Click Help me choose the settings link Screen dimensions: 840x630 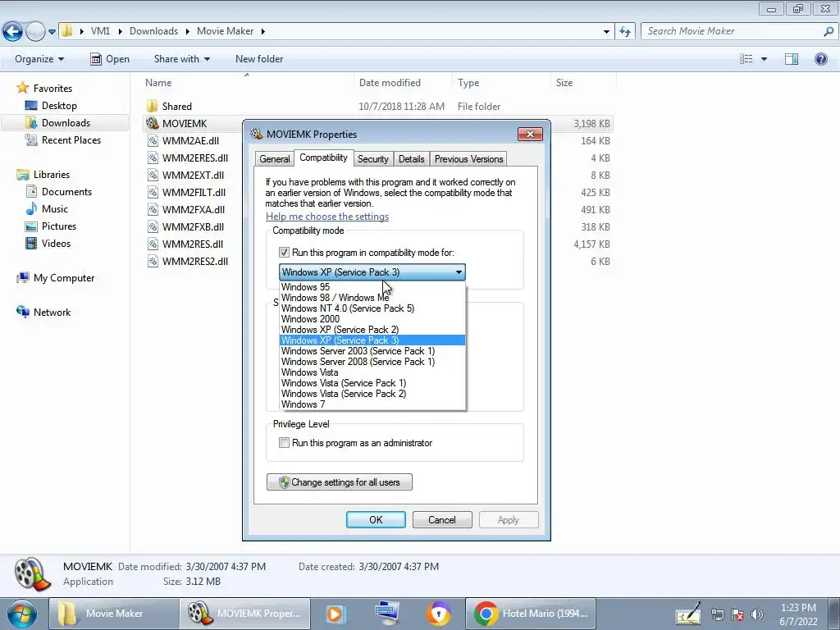[327, 217]
